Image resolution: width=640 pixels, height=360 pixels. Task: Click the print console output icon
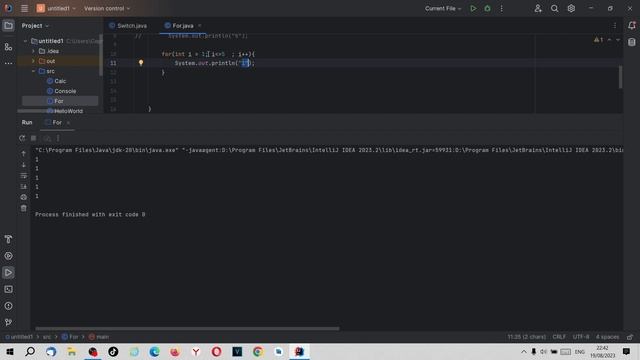click(24, 197)
